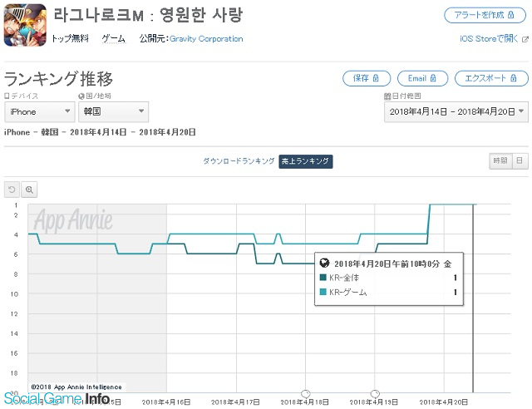Click the エクスポート button
The height and width of the screenshot is (409, 532).
coord(490,78)
